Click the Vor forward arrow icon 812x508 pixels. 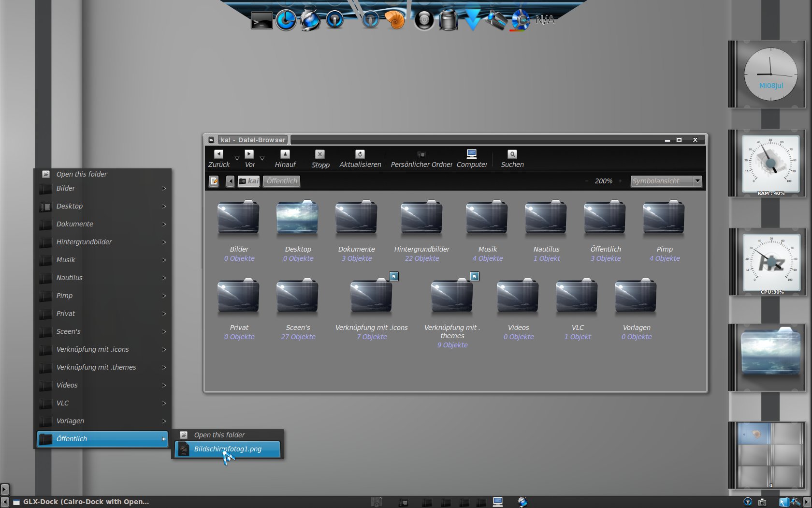(x=249, y=154)
